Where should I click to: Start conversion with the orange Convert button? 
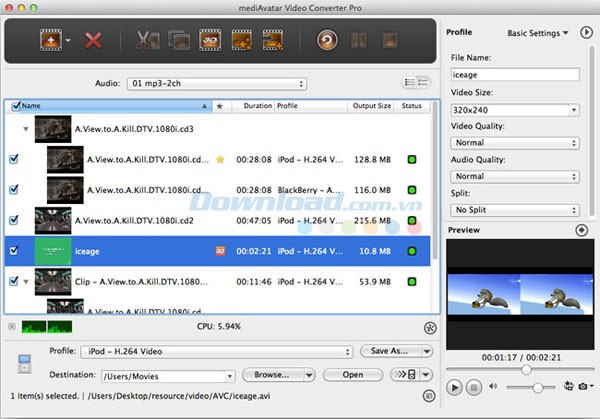[x=327, y=40]
